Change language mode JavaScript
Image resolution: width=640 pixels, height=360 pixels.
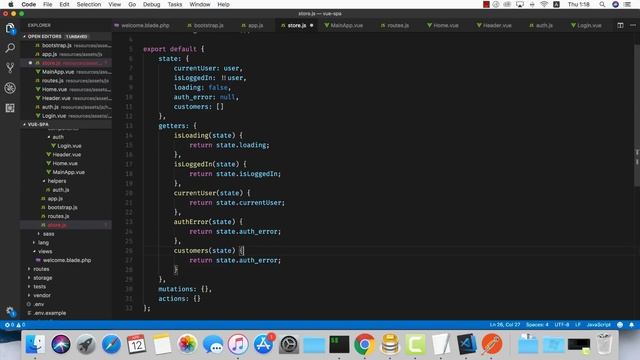598,325
